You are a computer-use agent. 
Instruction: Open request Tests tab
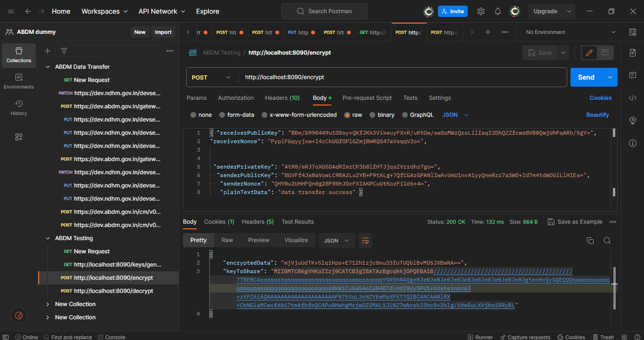click(x=410, y=98)
